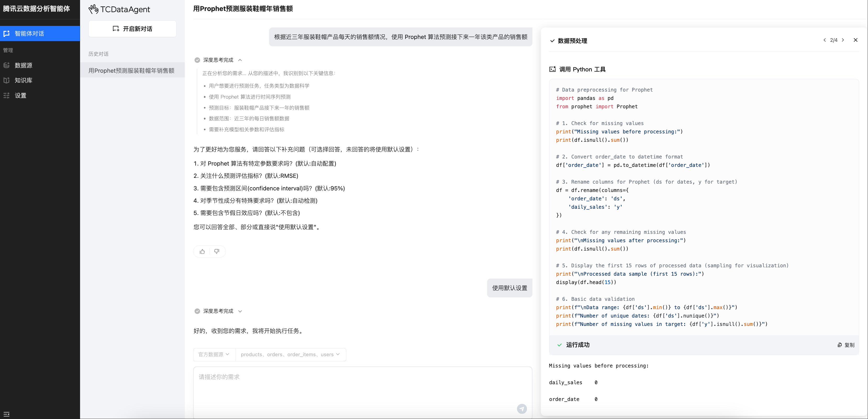Click the 数据源 database icon
The height and width of the screenshot is (419, 868).
(6, 65)
